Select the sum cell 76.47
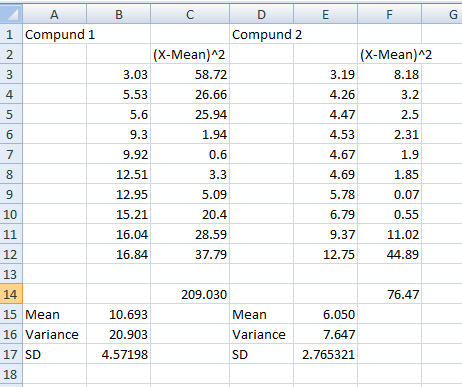 click(390, 294)
